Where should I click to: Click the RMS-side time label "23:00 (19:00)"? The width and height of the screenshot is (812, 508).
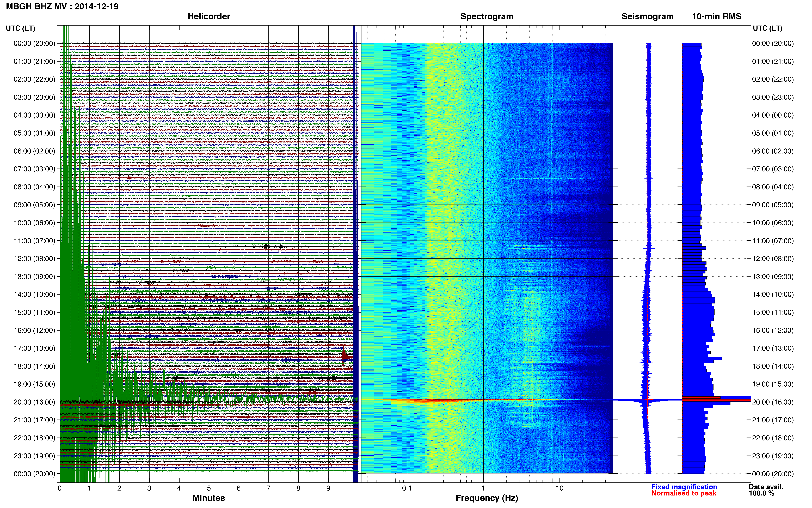pos(773,456)
